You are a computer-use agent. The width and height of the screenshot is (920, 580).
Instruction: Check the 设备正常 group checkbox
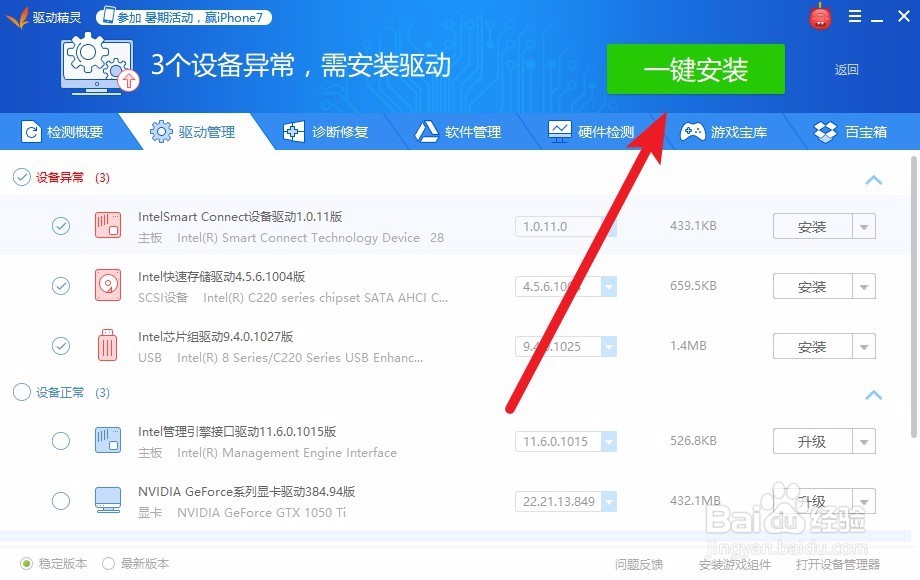(22, 392)
